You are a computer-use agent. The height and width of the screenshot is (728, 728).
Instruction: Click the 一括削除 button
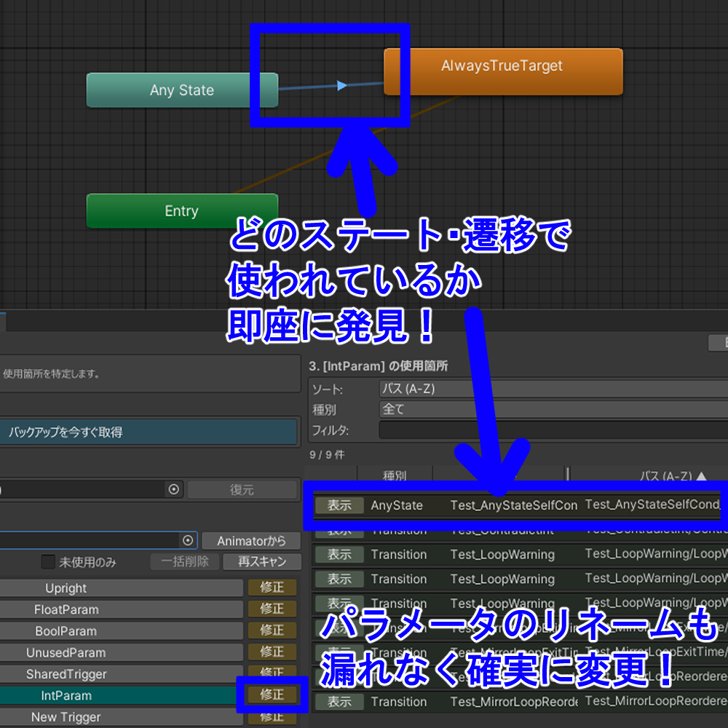[x=185, y=562]
